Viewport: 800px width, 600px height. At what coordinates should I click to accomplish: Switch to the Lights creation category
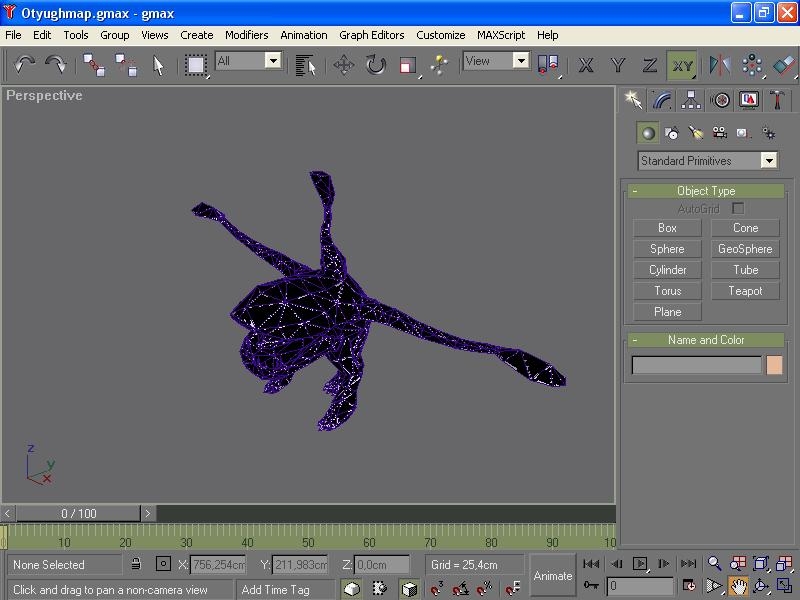pyautogui.click(x=696, y=133)
